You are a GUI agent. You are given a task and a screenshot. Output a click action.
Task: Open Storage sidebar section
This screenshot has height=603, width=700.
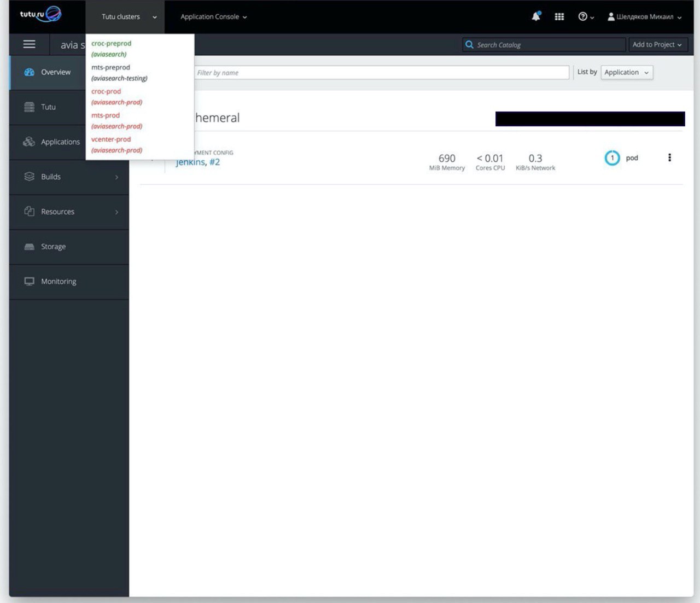pos(69,247)
